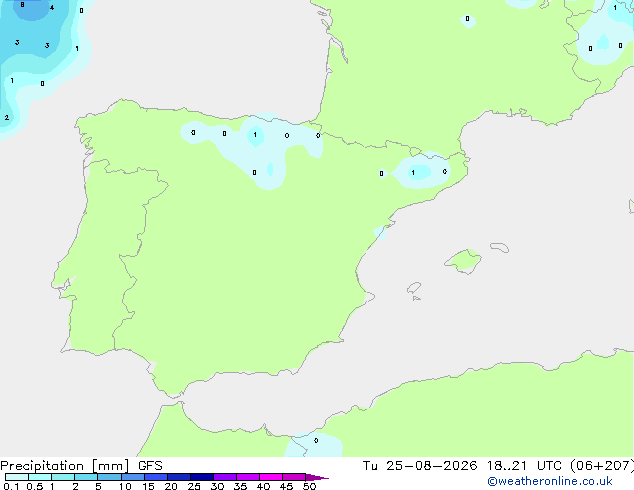Click the legend scale label '40'
This screenshot has height=490, width=634.
point(263,486)
